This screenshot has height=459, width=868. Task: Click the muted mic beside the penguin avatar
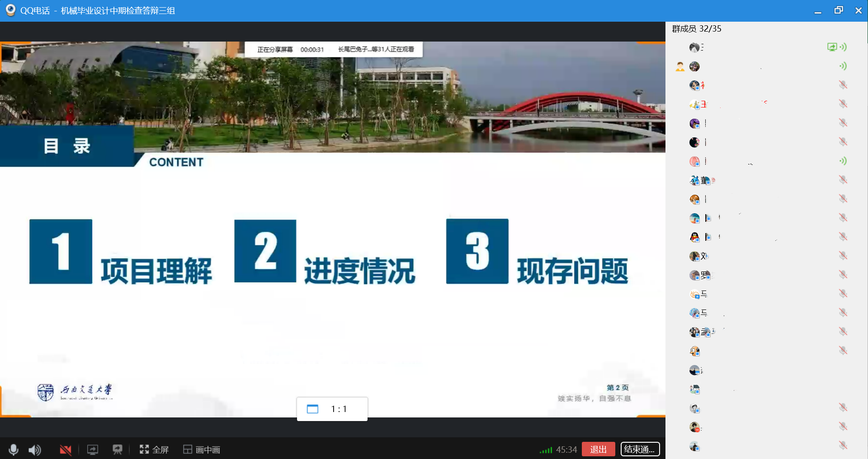(x=843, y=236)
